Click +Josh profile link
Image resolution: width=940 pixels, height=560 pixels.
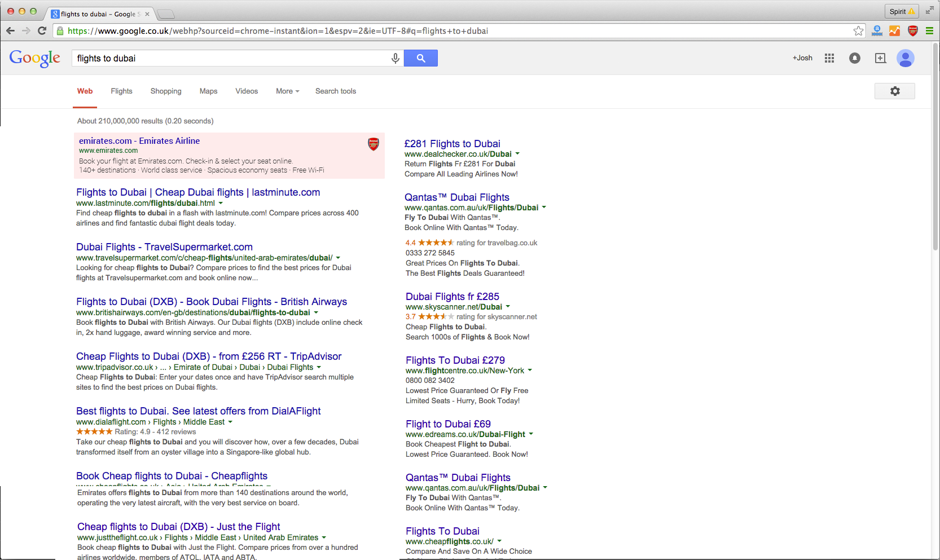pyautogui.click(x=802, y=58)
